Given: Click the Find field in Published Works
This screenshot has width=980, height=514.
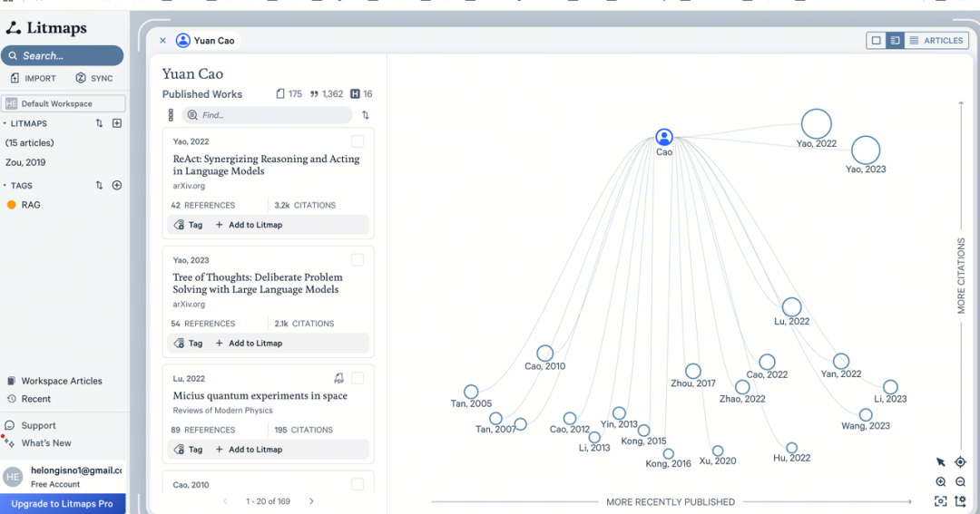Looking at the screenshot, I should click(x=272, y=115).
